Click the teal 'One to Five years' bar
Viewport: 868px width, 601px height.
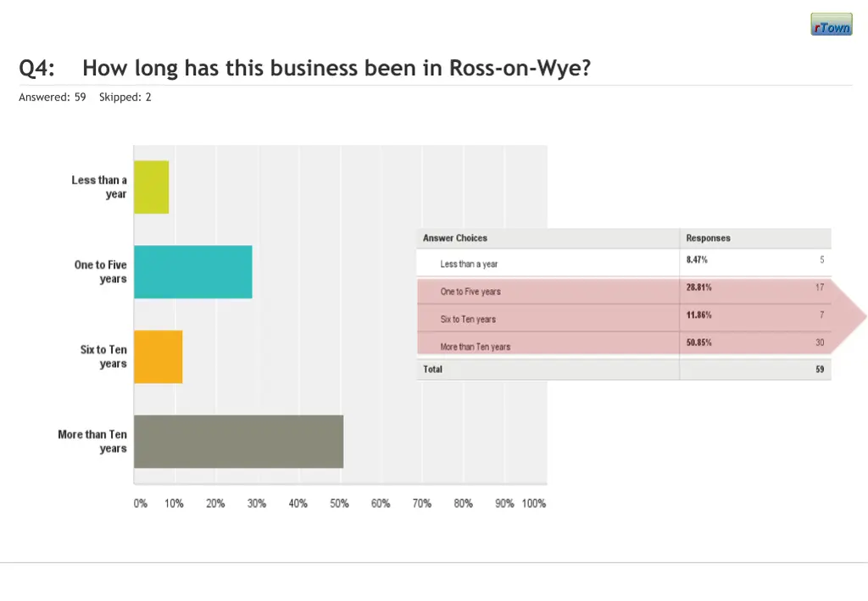[193, 272]
